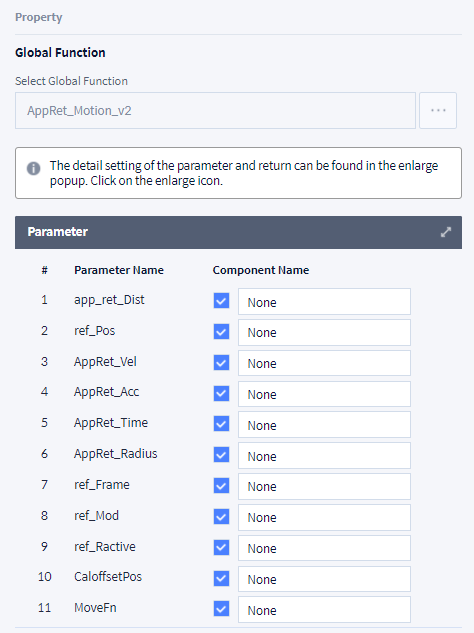This screenshot has height=633, width=474.
Task: Open the component field for CaloffsetPos
Action: pos(324,579)
